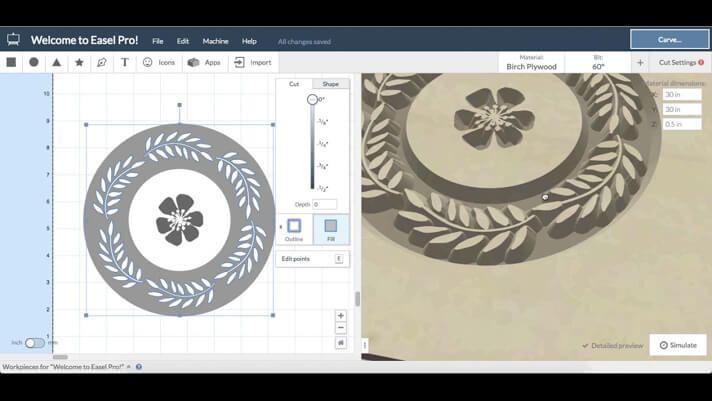Open the 60° bit selector
The height and width of the screenshot is (401, 712).
598,63
